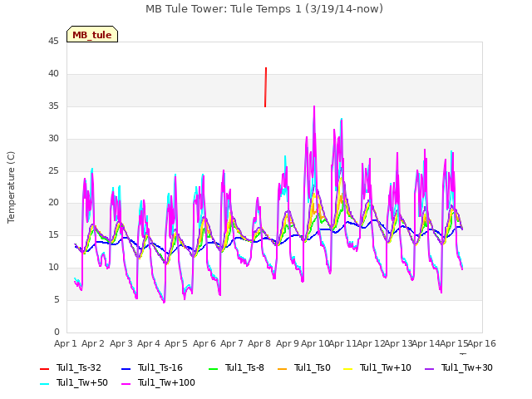Click the 25 y-axis tick label

tap(53, 171)
